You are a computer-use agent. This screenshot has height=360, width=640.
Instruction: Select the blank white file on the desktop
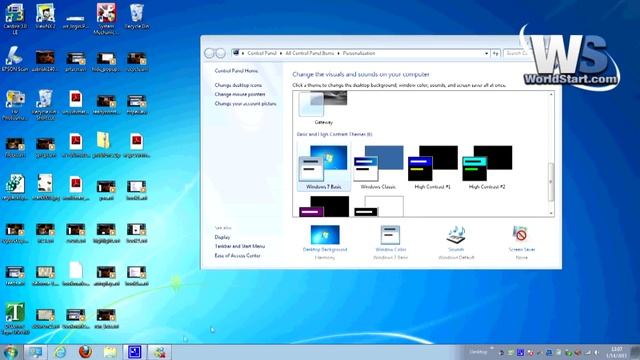click(76, 274)
